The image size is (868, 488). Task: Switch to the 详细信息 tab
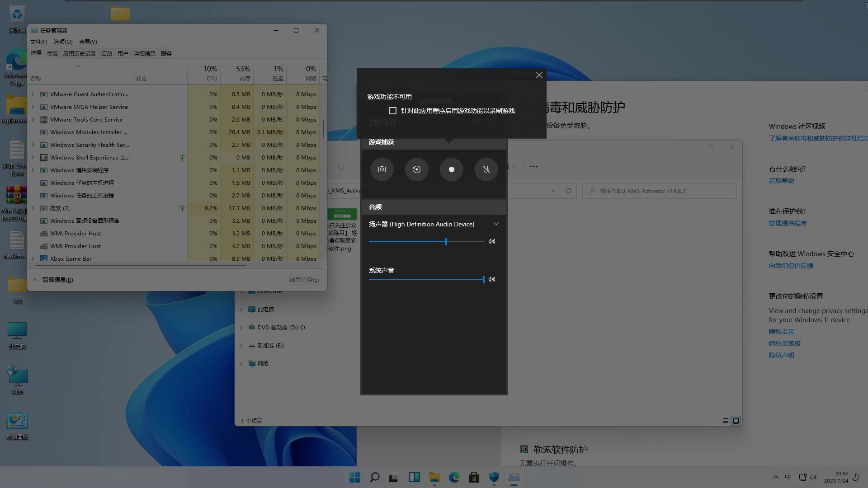click(x=145, y=53)
